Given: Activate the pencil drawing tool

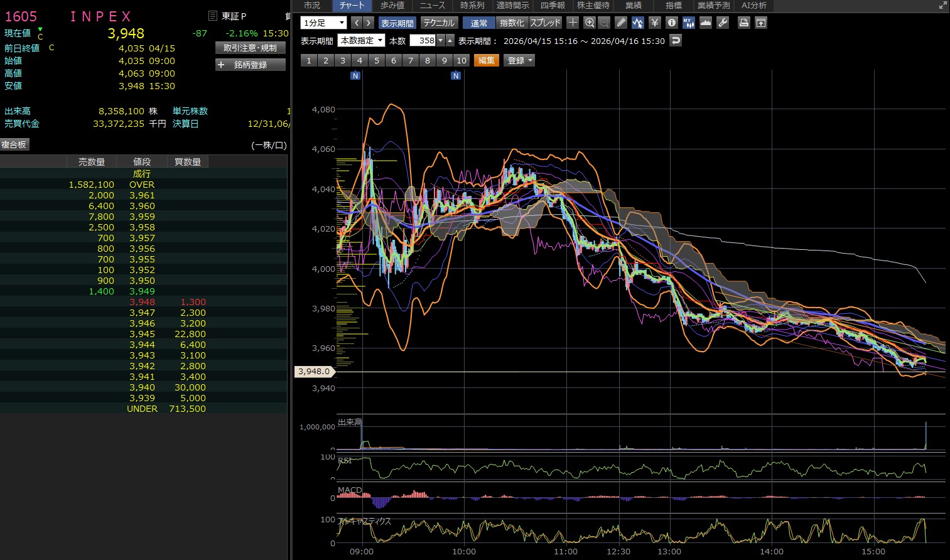Looking at the screenshot, I should [621, 23].
